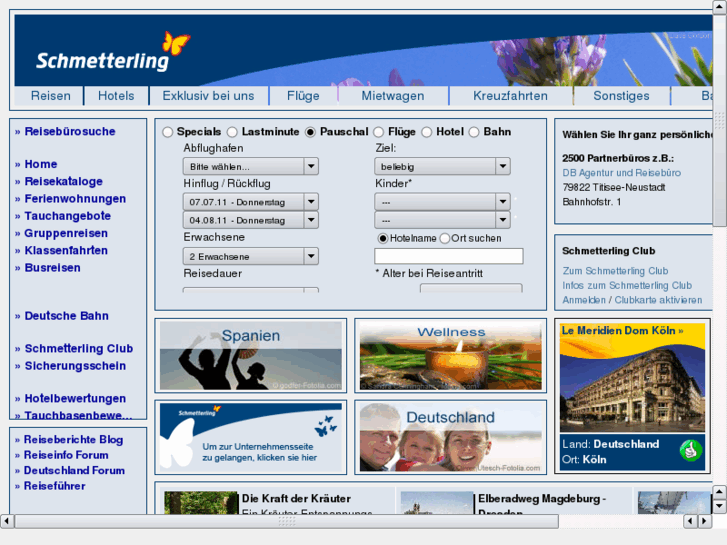Open the Reisekataloge link
Viewport: 727px width, 545px height.
pos(64,181)
